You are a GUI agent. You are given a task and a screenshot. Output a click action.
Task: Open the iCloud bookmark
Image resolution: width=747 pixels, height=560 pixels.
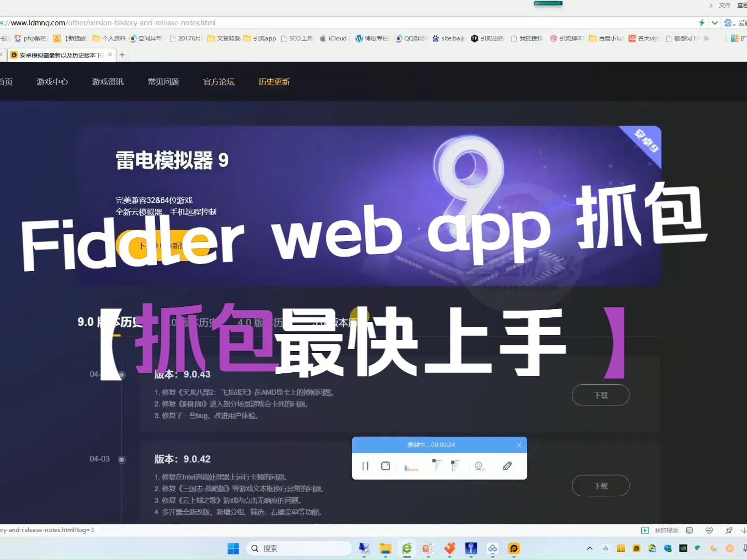[334, 38]
